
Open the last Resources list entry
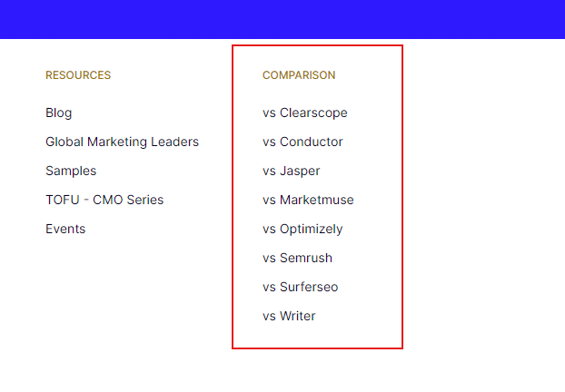pyautogui.click(x=65, y=229)
